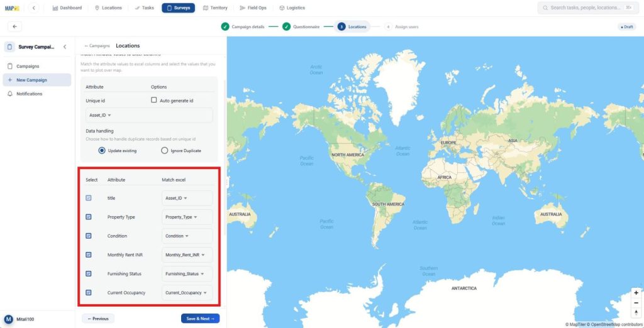Click the plus icon beside New Campaign
The width and height of the screenshot is (644, 328).
click(10, 80)
